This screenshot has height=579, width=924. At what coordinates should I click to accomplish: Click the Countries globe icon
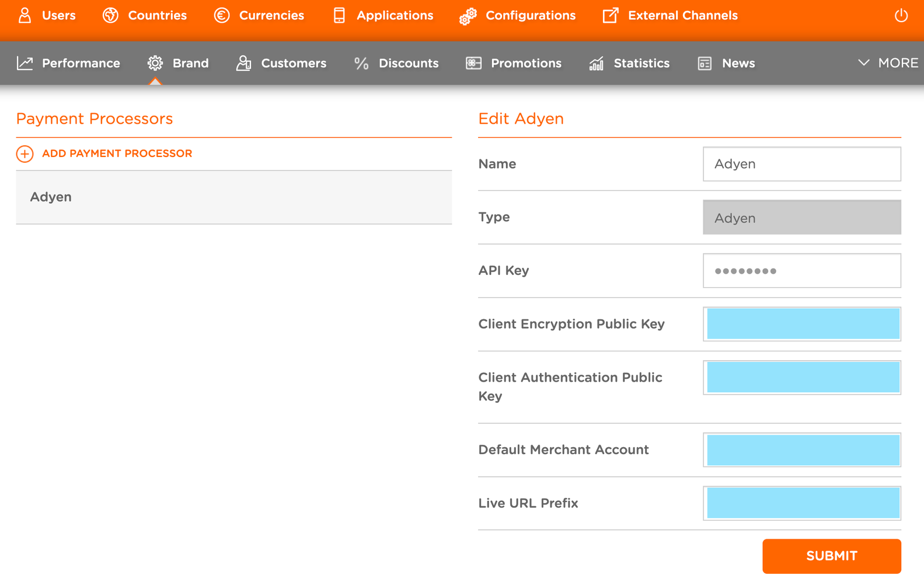tap(110, 15)
